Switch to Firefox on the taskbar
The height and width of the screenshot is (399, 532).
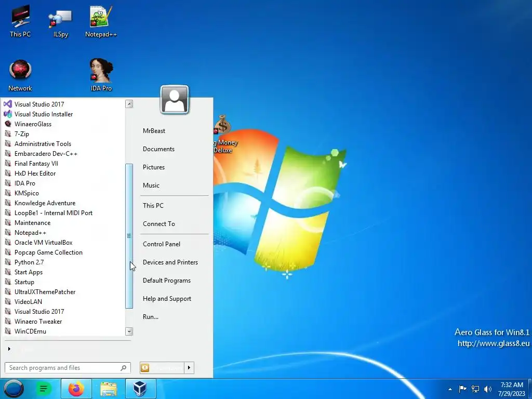tap(76, 389)
